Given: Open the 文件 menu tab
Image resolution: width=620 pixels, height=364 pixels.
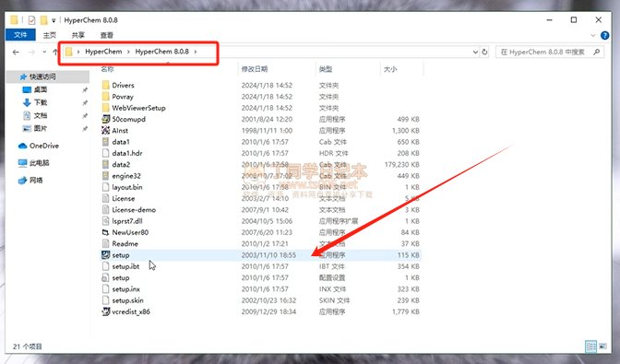Looking at the screenshot, I should pyautogui.click(x=20, y=35).
